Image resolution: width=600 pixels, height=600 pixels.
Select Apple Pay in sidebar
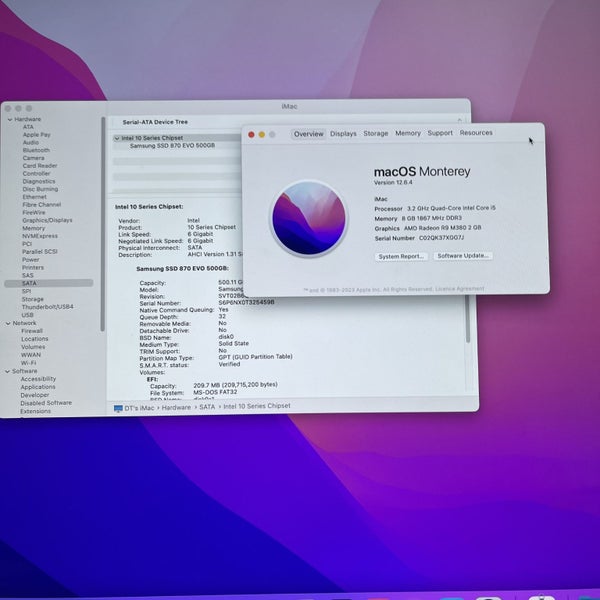click(36, 135)
